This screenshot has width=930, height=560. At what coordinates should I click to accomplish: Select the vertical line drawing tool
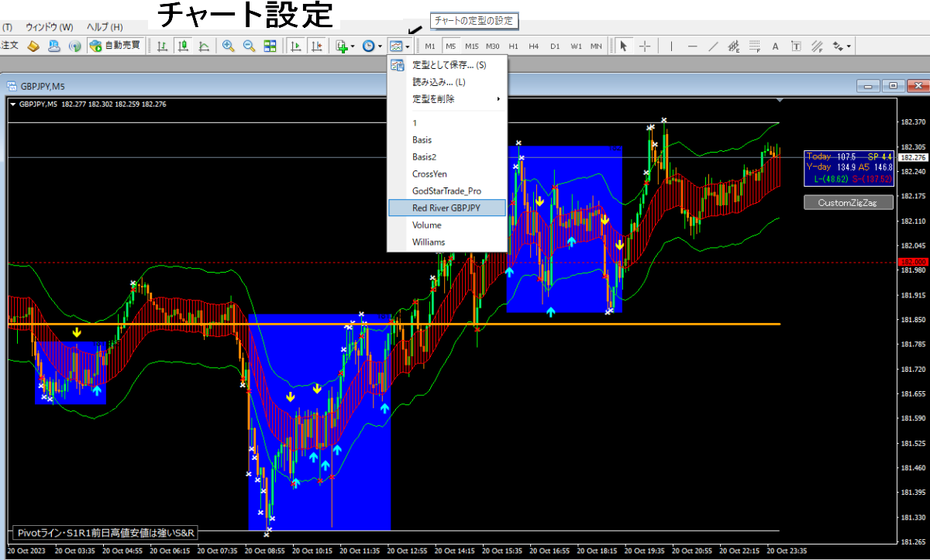pos(671,46)
